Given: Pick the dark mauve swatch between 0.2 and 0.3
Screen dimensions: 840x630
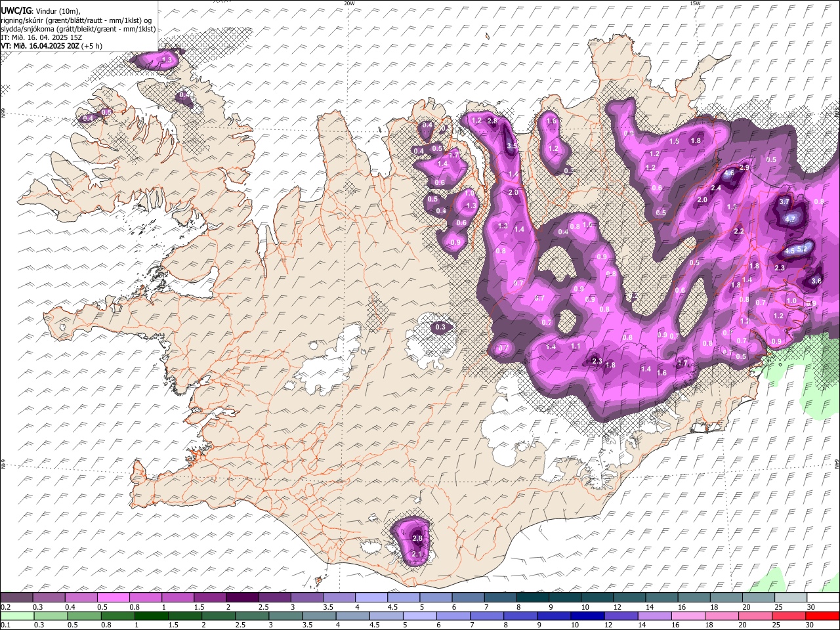Looking at the screenshot, I should pyautogui.click(x=16, y=597).
